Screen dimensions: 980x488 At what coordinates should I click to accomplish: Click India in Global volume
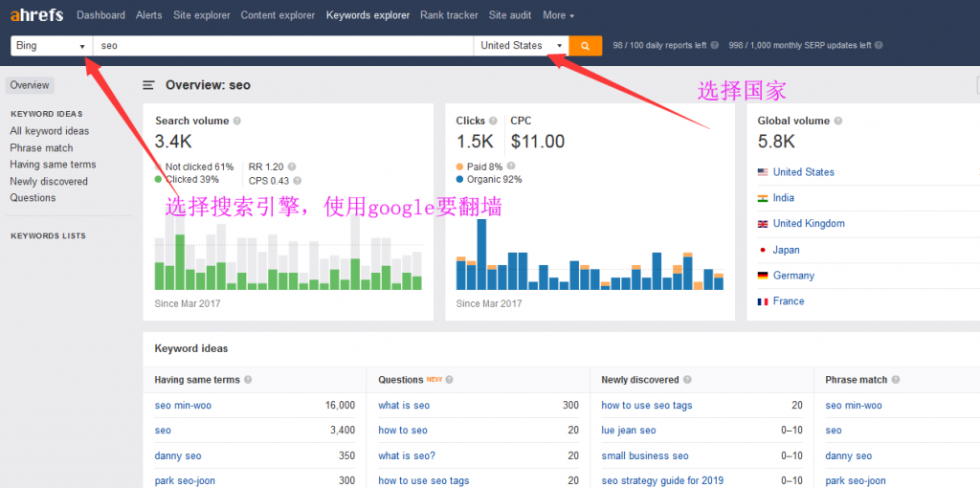784,198
